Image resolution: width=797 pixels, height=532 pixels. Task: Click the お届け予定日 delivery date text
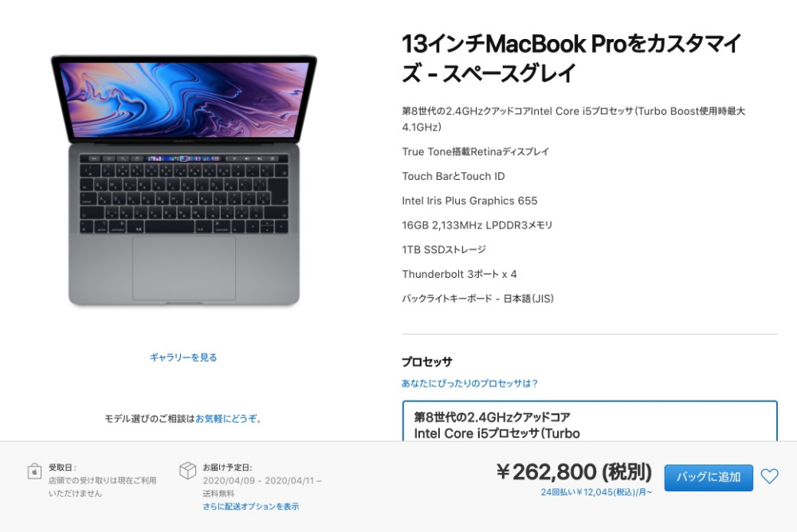point(227,467)
